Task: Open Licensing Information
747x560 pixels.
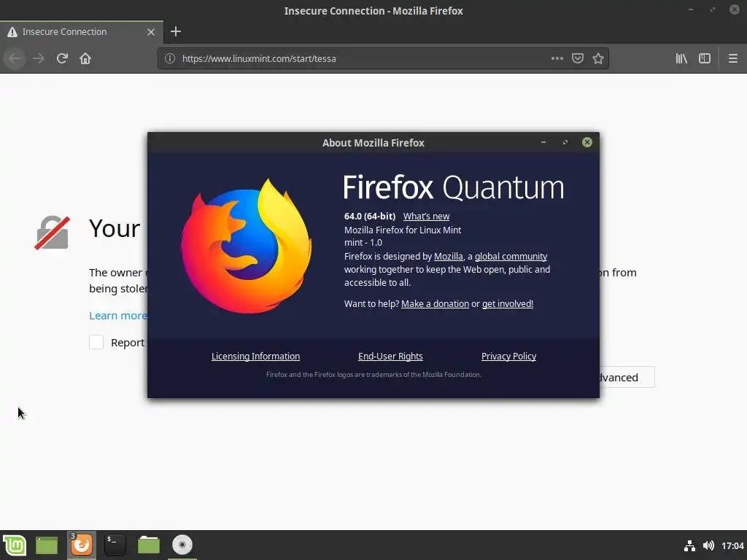Action: click(255, 356)
